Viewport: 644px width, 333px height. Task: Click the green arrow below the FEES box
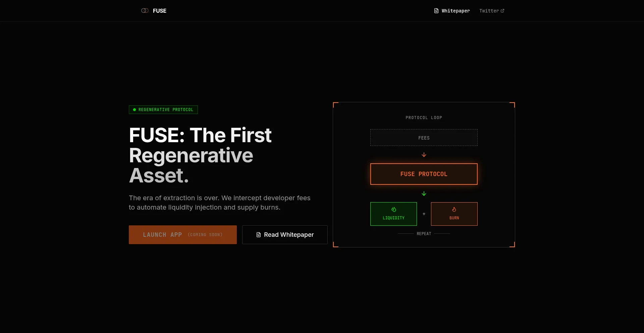424,155
